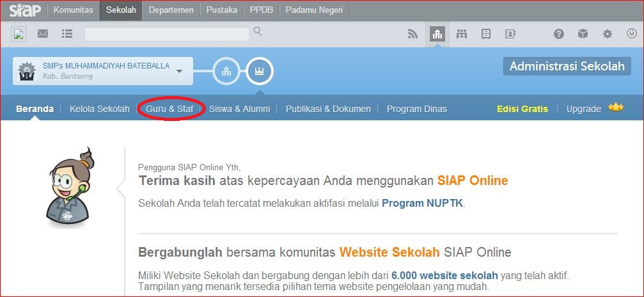Select the school building toolbar icon
This screenshot has width=644, height=297.
(437, 34)
